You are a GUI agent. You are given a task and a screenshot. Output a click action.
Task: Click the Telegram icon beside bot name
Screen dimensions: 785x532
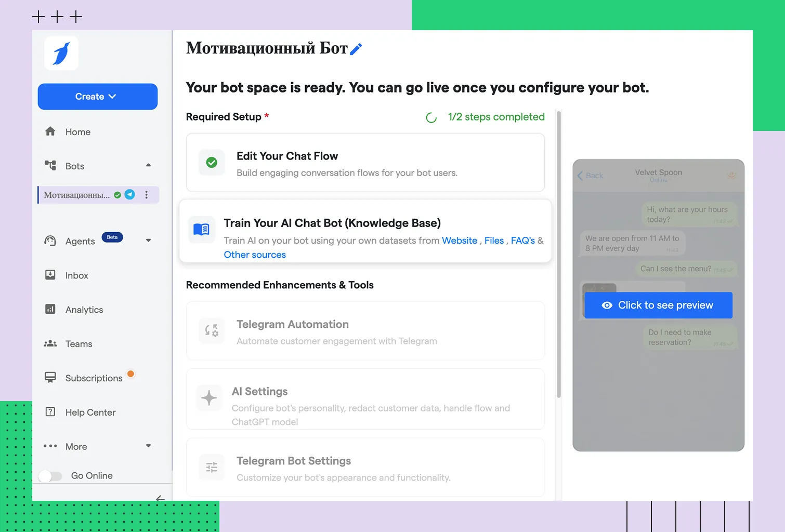click(130, 195)
